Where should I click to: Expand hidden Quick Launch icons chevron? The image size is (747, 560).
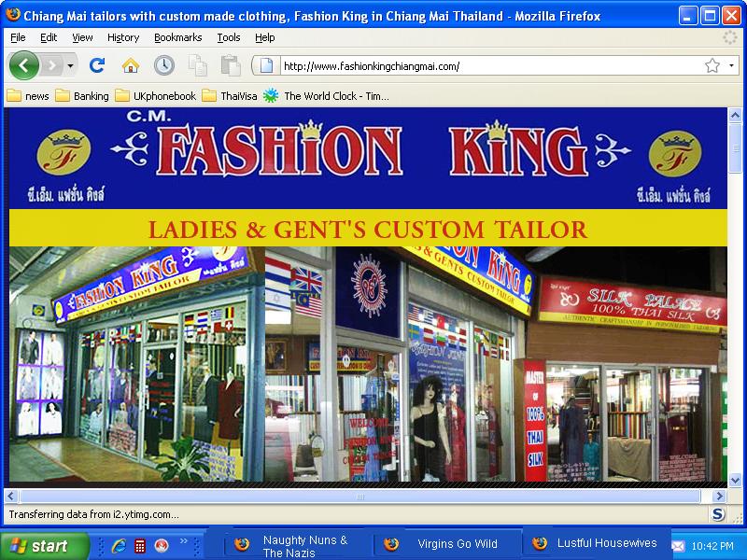(x=183, y=540)
